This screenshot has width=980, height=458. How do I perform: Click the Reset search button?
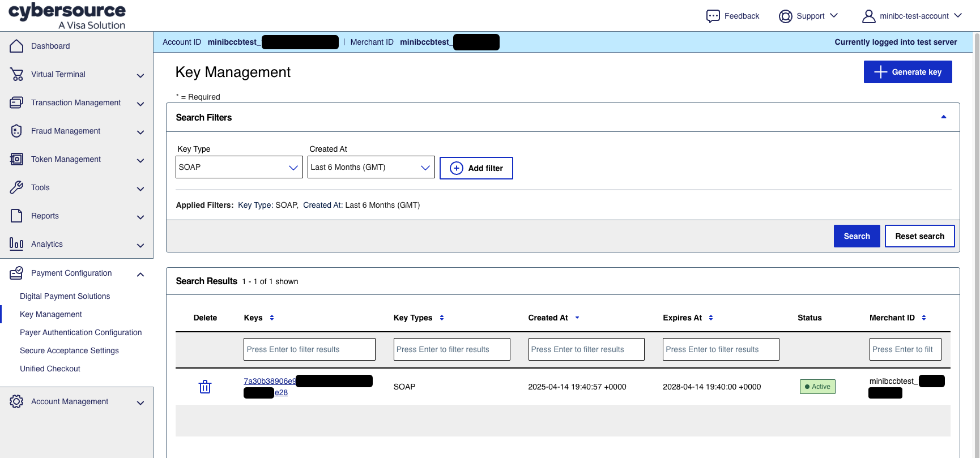pyautogui.click(x=919, y=236)
